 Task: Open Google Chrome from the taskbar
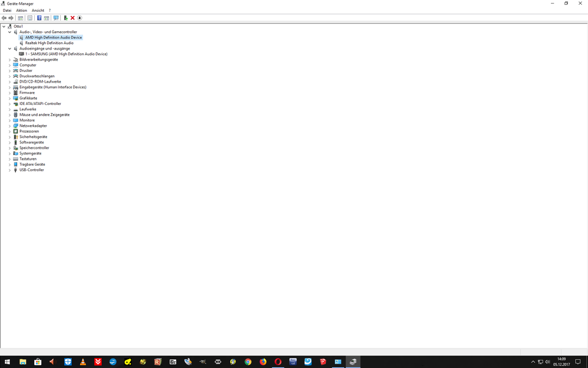pyautogui.click(x=248, y=362)
